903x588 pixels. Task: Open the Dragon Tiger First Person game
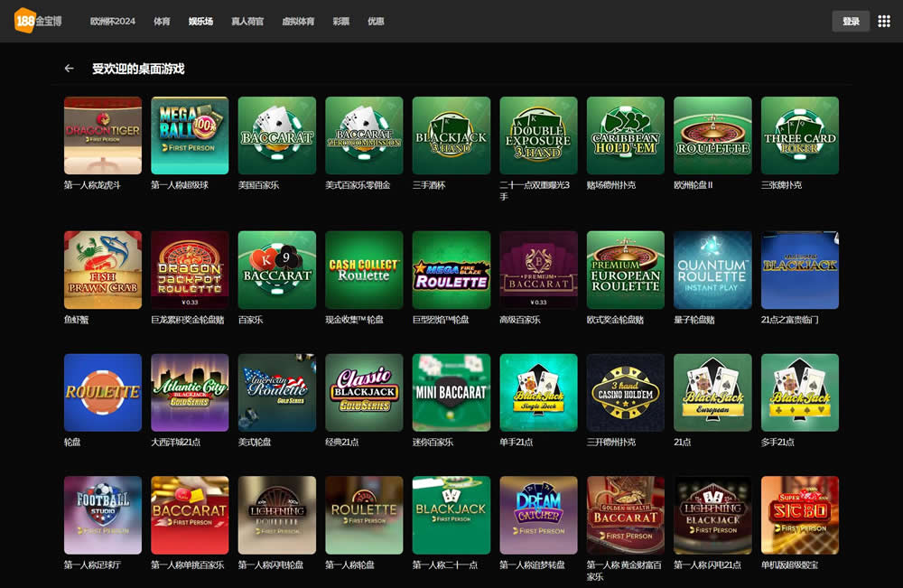103,135
